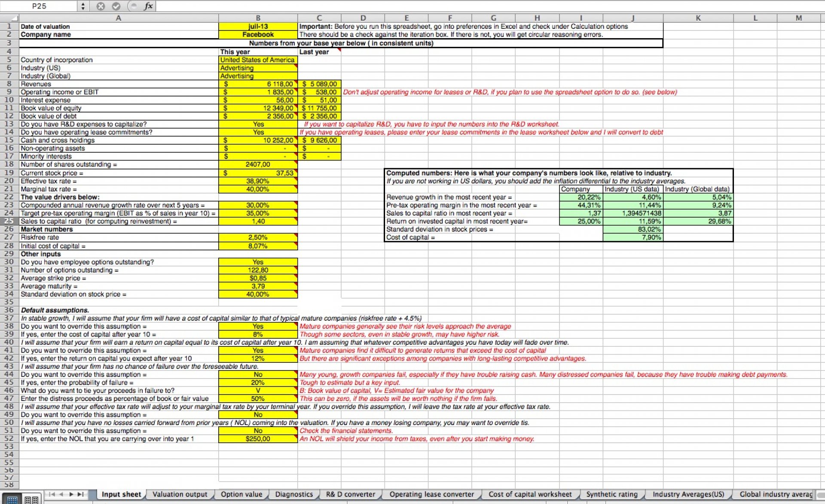
Task: Select the United States of America cell
Action: coord(258,60)
